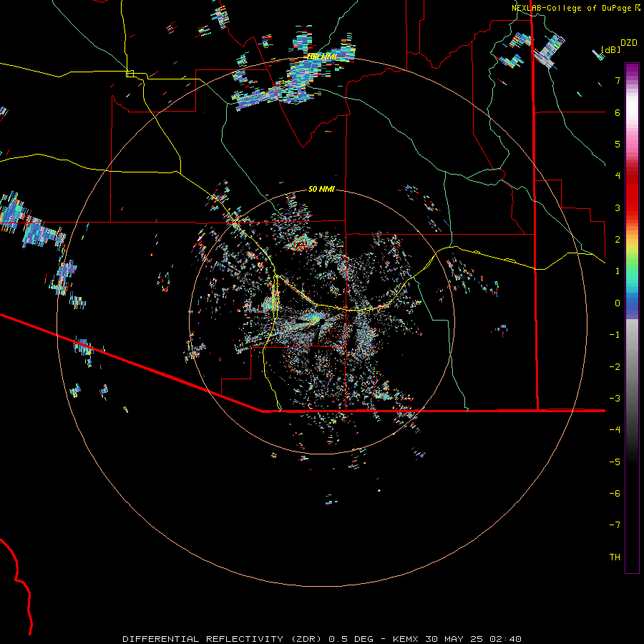Screen dimensions: 644x644
Task: Click the 5 value on the color scale
Action: (x=618, y=144)
